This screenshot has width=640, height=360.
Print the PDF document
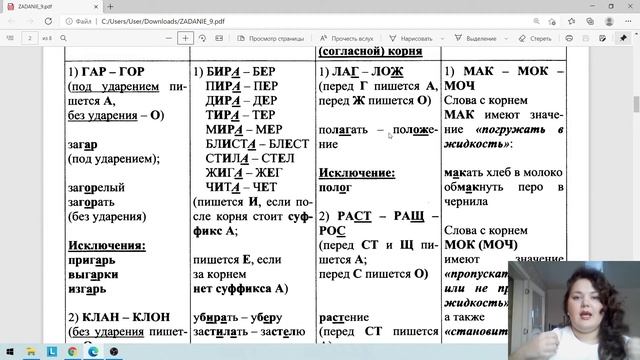[569, 38]
